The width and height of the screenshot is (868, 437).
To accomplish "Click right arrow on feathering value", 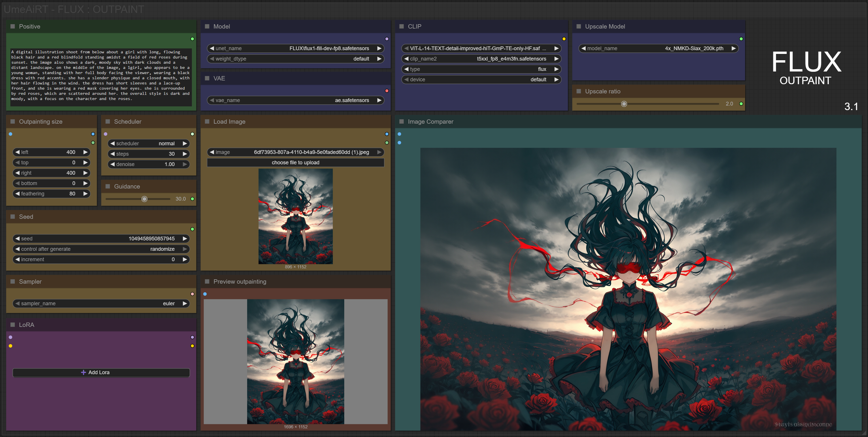I will pyautogui.click(x=86, y=193).
